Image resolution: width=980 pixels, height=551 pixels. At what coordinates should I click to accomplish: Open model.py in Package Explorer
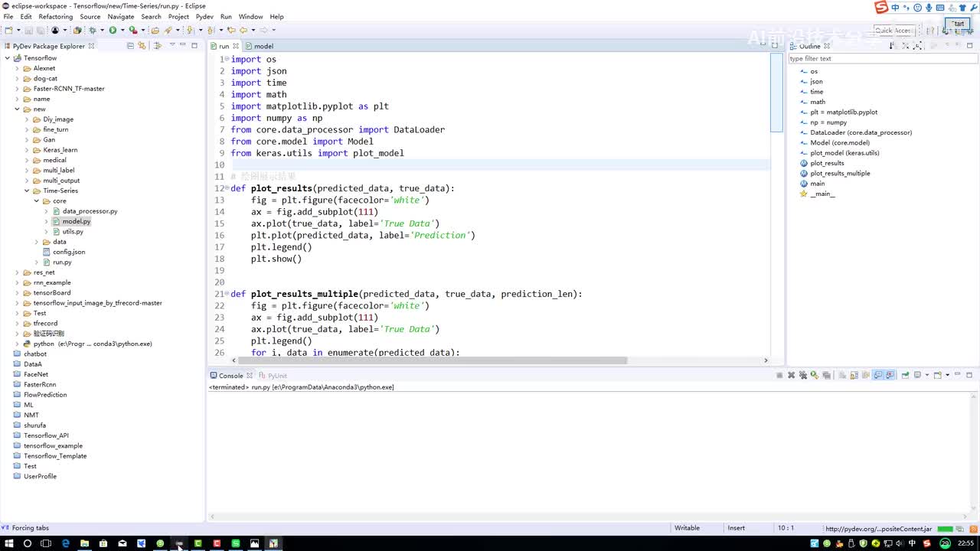77,221
